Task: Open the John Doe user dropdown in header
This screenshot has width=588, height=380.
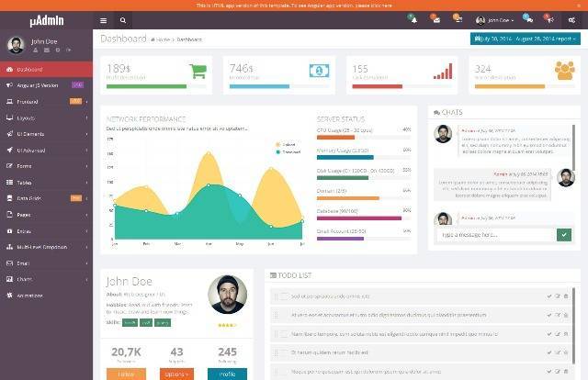Action: coord(494,20)
